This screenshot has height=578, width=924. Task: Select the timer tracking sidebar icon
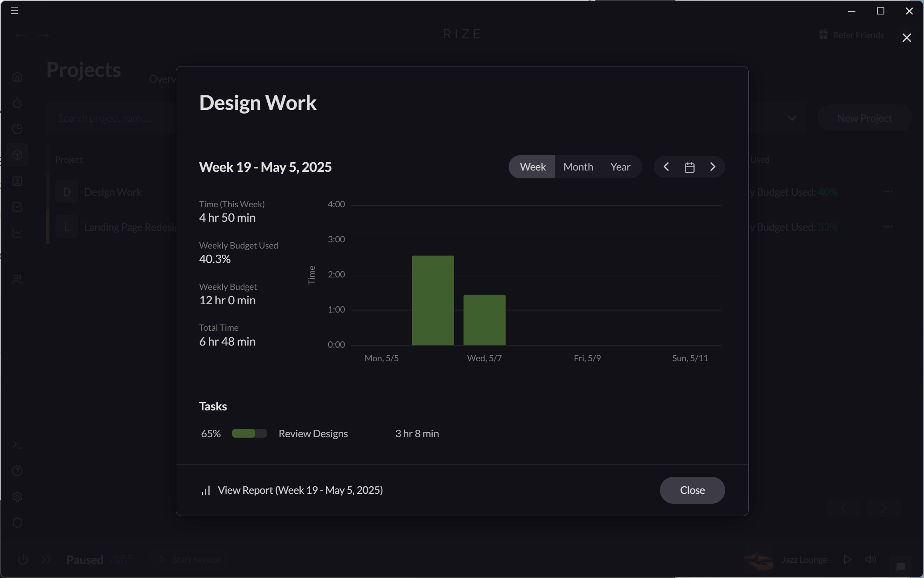point(17,103)
